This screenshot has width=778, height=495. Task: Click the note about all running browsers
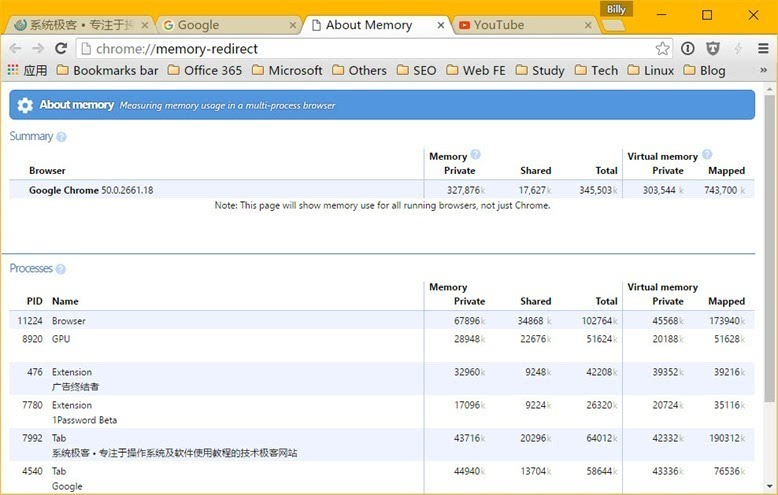(382, 205)
